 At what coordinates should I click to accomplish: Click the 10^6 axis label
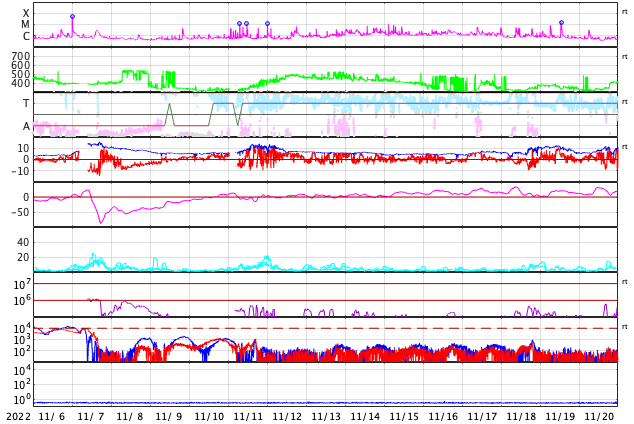pyautogui.click(x=22, y=301)
